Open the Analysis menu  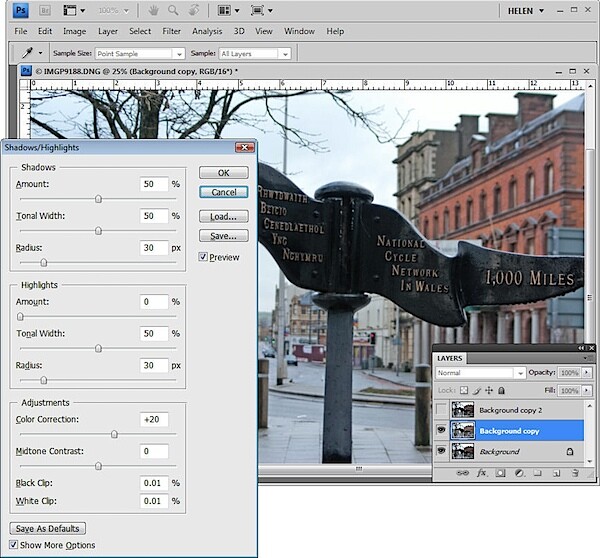click(207, 31)
